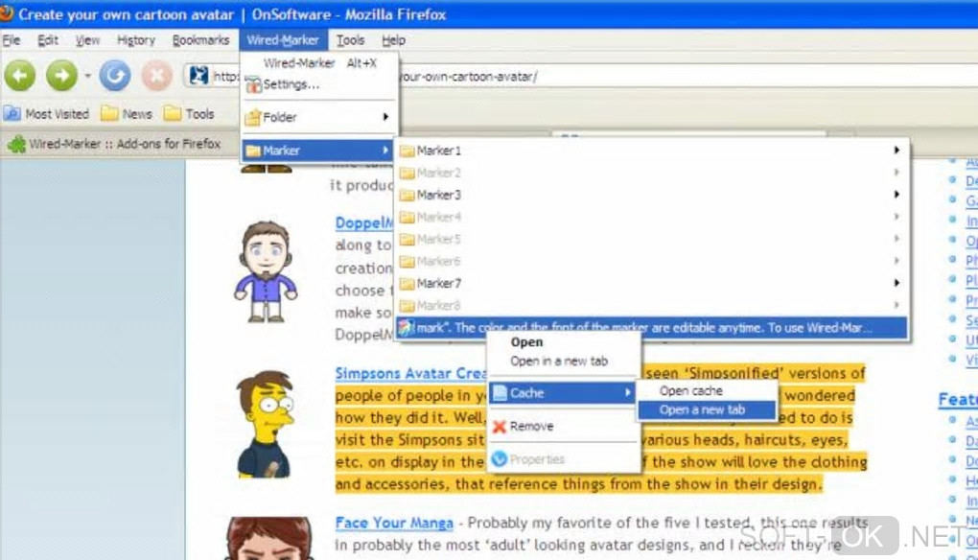Click the Face Your Manga avatar image
978x560 pixels.
tap(269, 538)
